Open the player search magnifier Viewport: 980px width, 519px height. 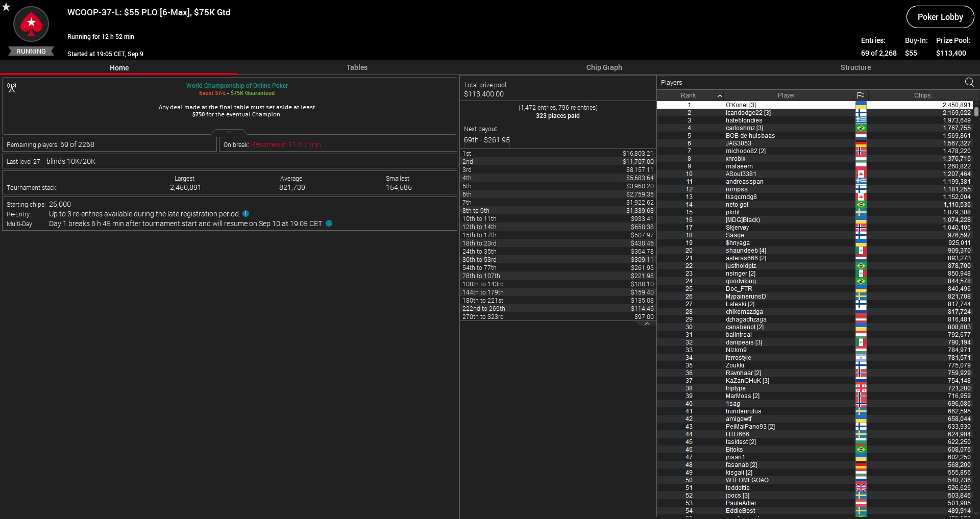(x=969, y=82)
